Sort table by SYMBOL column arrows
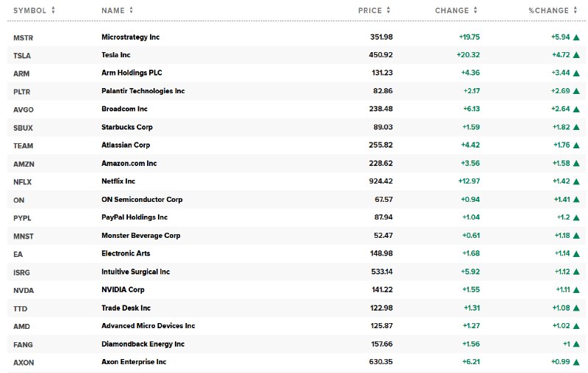 point(53,10)
